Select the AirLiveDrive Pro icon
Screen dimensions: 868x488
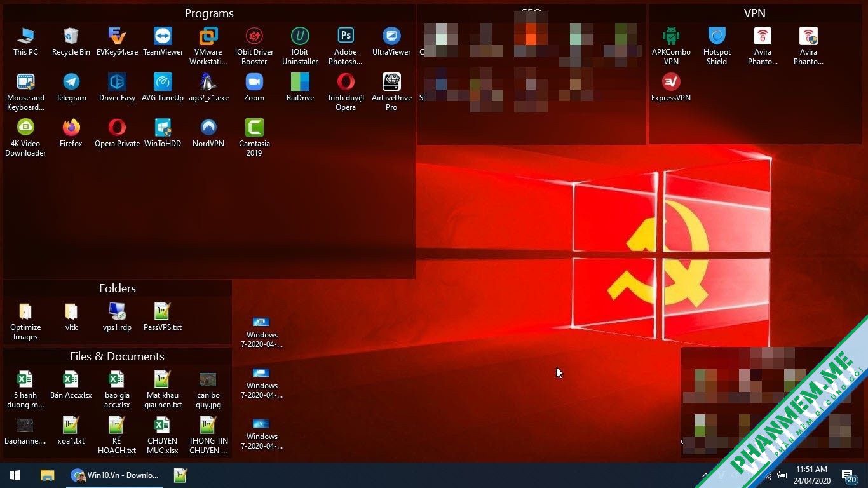pos(391,91)
